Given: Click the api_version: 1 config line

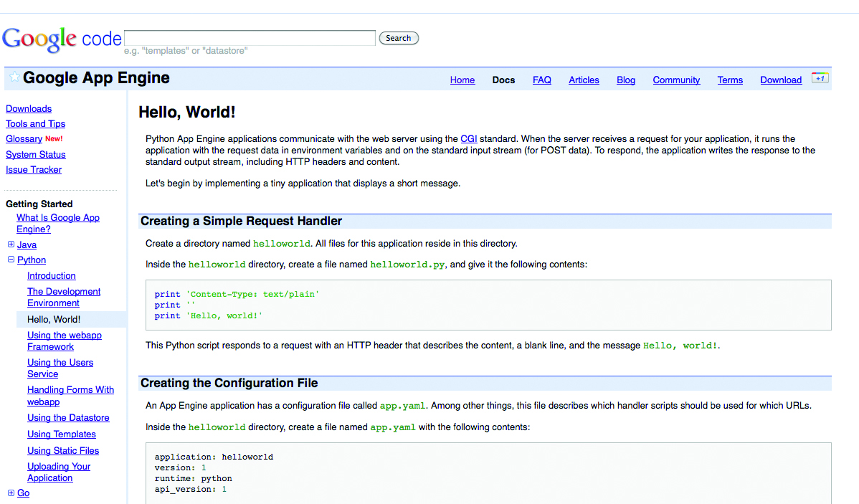Looking at the screenshot, I should click(191, 489).
